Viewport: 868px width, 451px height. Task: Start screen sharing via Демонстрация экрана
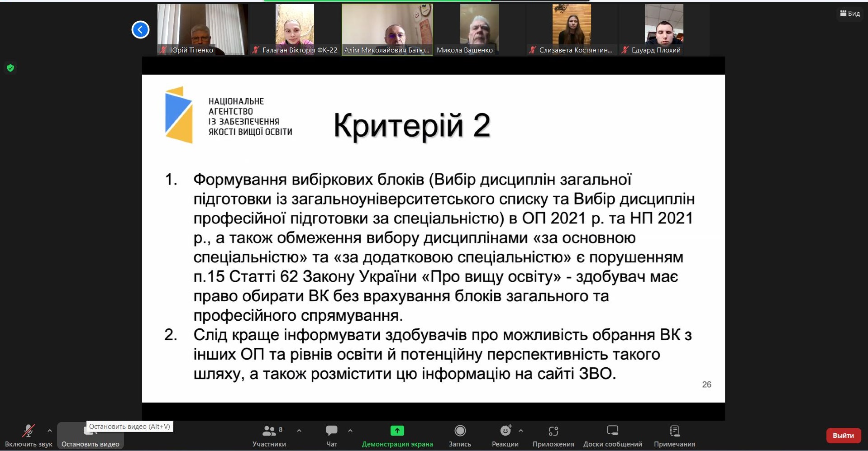[397, 431]
